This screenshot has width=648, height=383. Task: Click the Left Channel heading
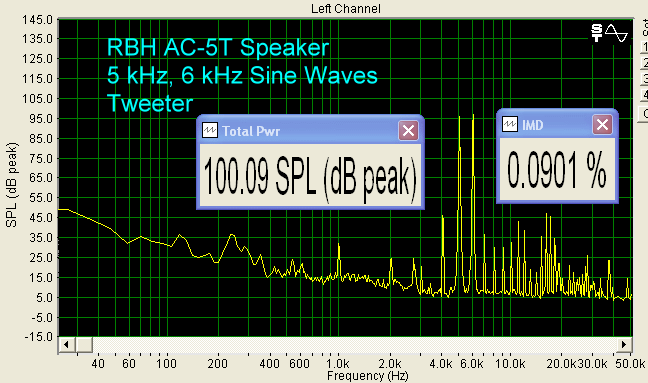coord(346,8)
